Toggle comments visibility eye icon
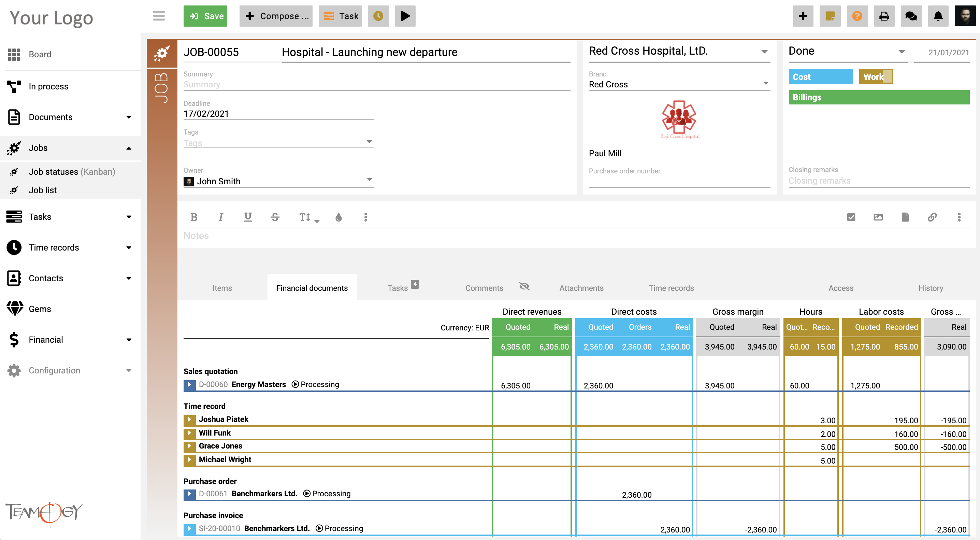 click(524, 286)
